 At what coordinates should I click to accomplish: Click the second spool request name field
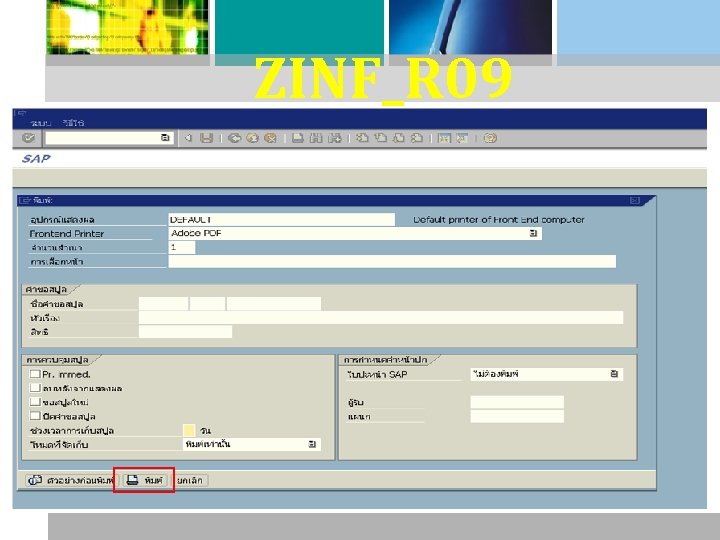coord(208,304)
